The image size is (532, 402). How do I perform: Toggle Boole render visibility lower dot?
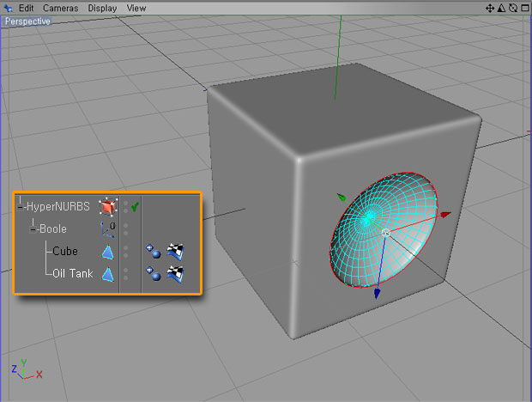125,234
